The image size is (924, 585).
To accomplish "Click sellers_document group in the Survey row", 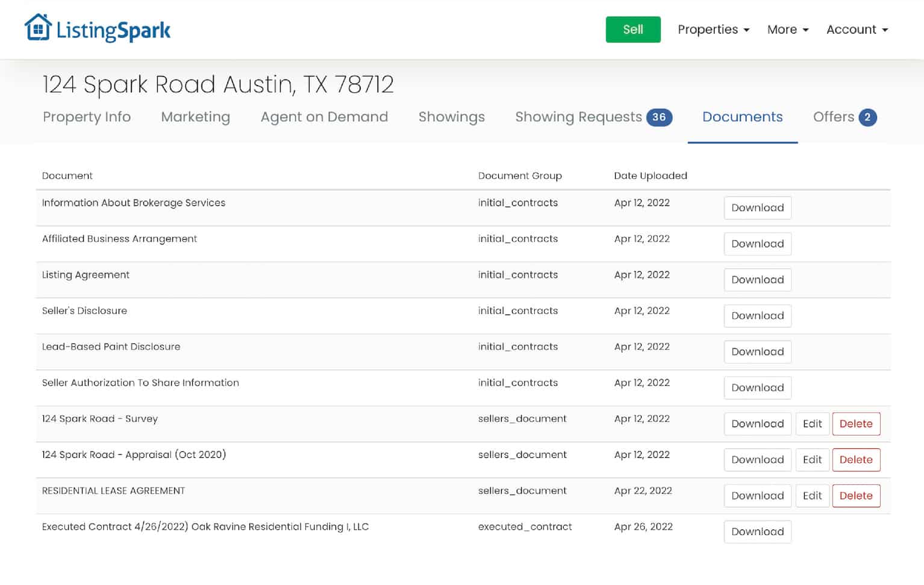I will 522,419.
